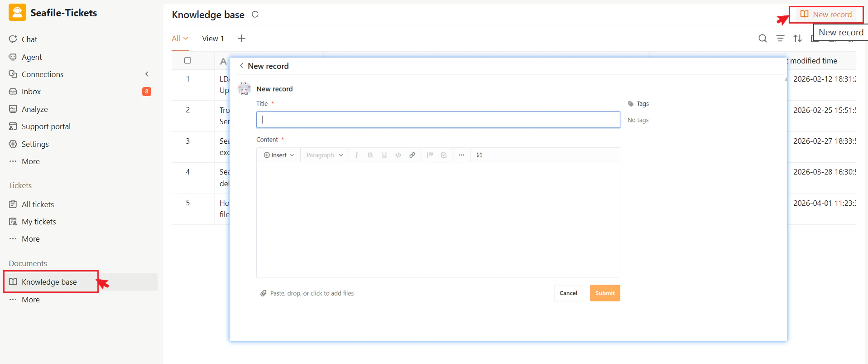Click the Seafile-Tickets logo icon
This screenshot has height=364, width=868.
pyautogui.click(x=17, y=13)
